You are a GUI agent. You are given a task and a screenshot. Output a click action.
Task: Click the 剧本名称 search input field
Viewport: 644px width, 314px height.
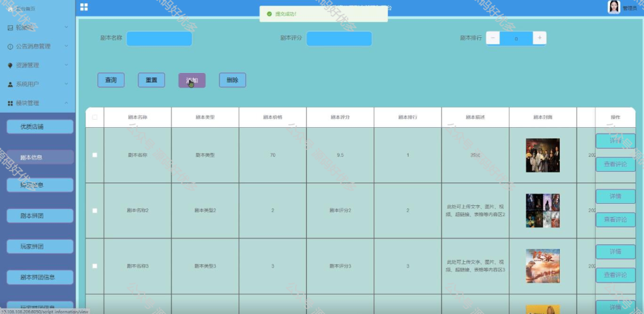(159, 38)
